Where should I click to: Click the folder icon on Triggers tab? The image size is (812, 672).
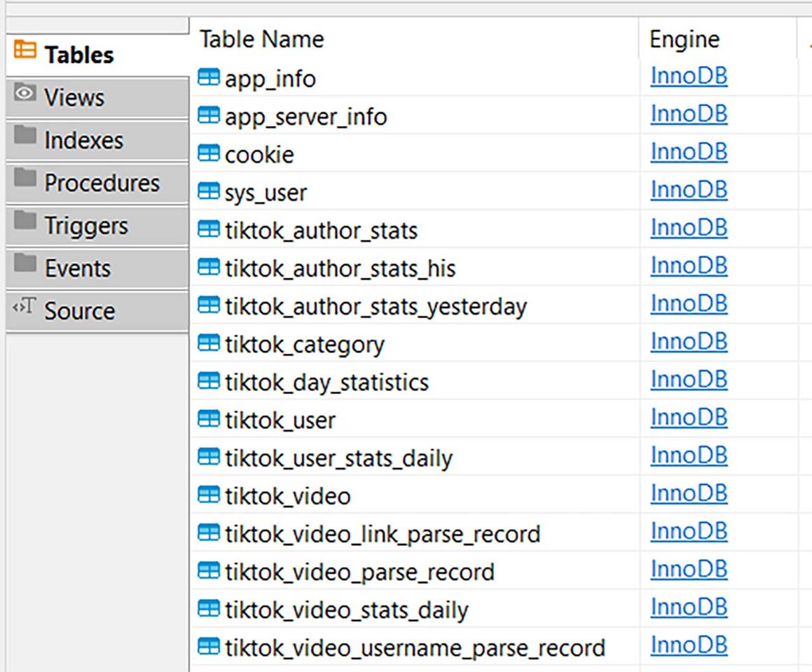(25, 222)
